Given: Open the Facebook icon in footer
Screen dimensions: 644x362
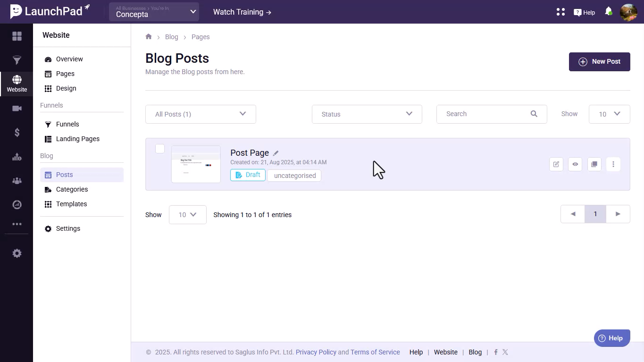Looking at the screenshot, I should tap(496, 352).
